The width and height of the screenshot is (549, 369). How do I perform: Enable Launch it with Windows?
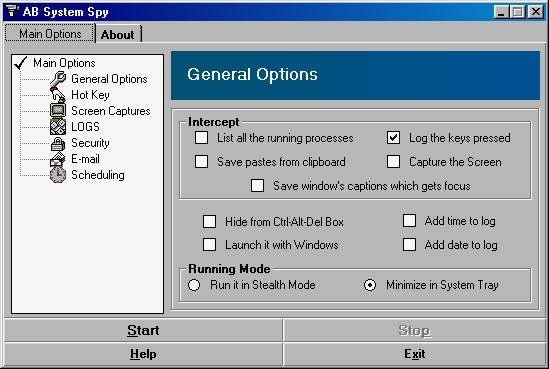coord(209,244)
